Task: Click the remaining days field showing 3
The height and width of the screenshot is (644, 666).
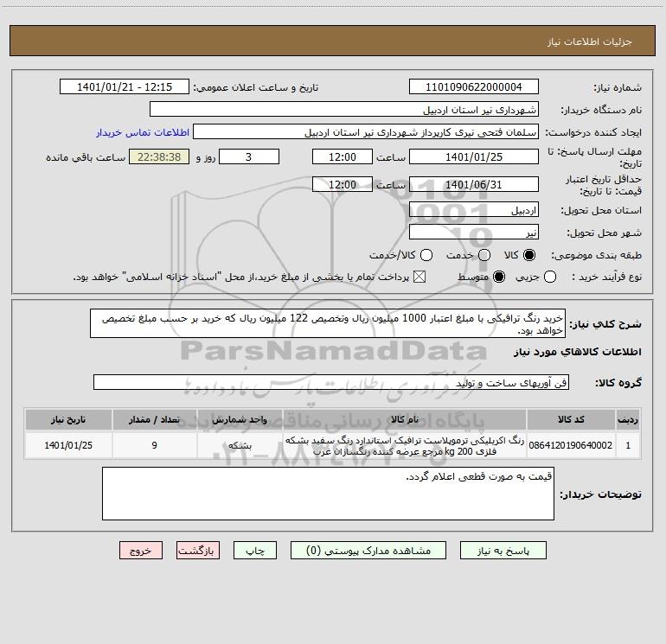Action: [x=249, y=156]
